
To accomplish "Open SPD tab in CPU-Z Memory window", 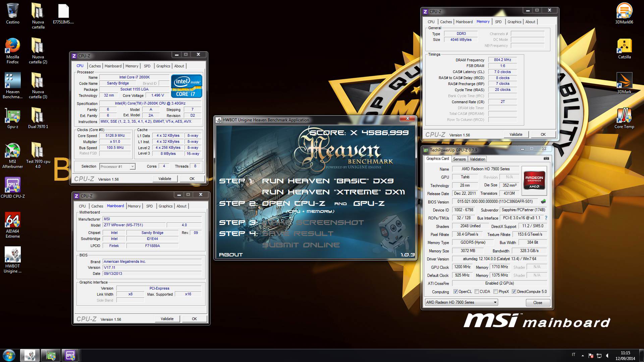I will [498, 22].
